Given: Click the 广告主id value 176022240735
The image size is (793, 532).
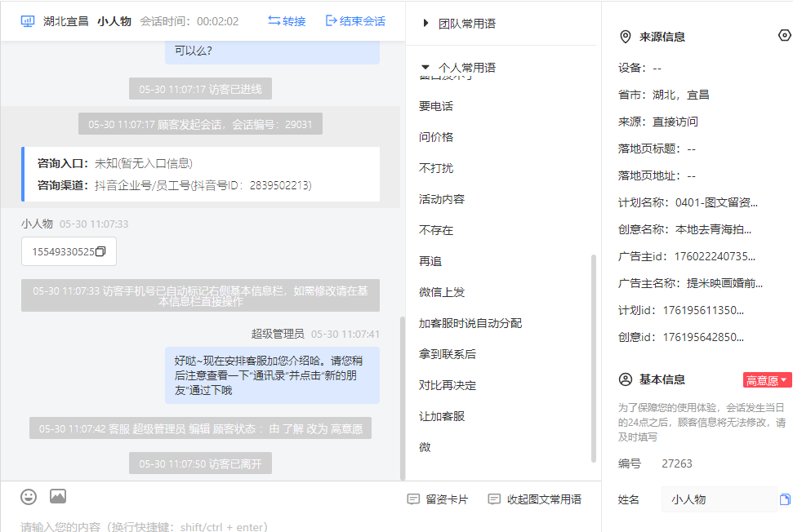Looking at the screenshot, I should coord(715,256).
